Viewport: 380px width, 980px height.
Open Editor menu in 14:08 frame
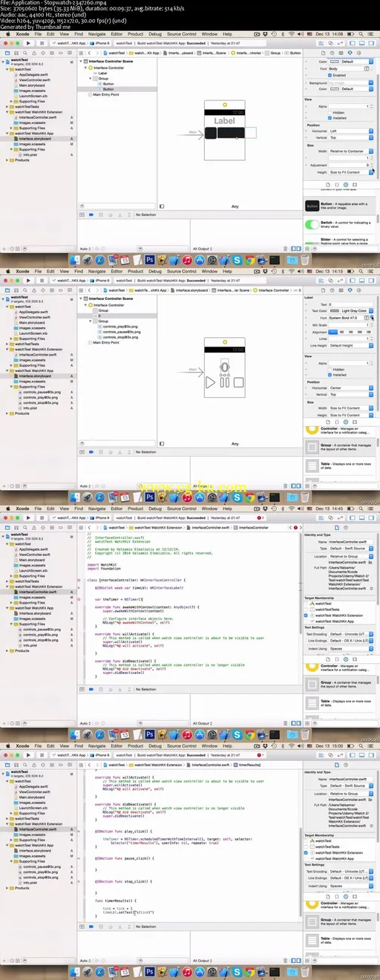[115, 33]
